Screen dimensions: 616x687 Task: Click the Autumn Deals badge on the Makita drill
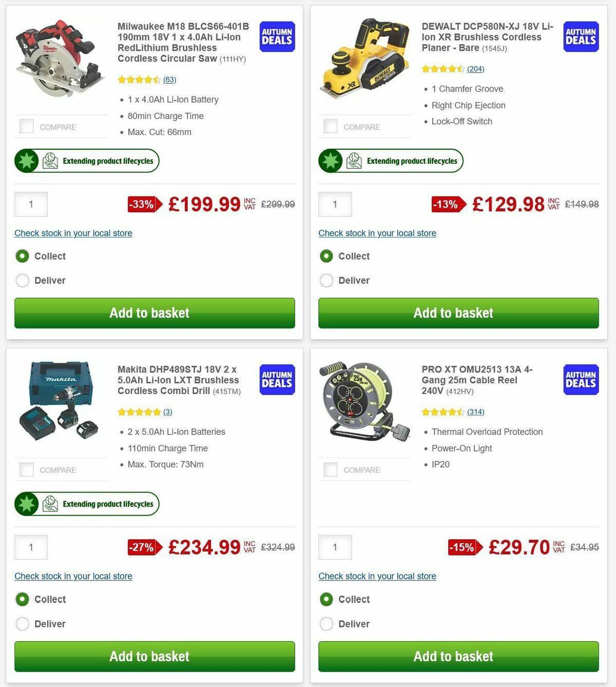pos(277,380)
